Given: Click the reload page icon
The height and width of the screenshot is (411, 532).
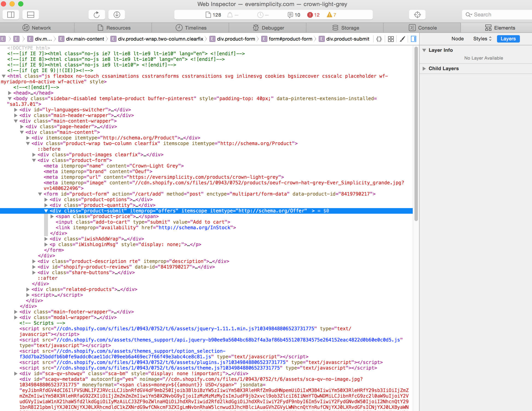Looking at the screenshot, I should click(x=97, y=15).
